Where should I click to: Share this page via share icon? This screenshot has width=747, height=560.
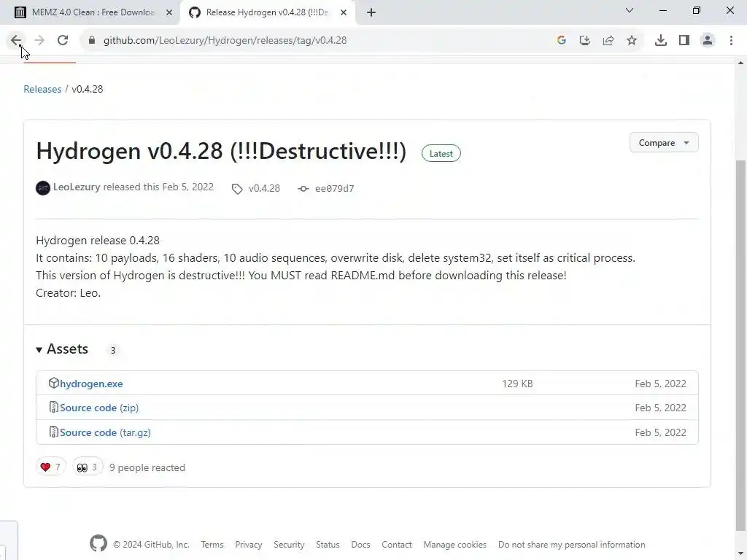(608, 41)
